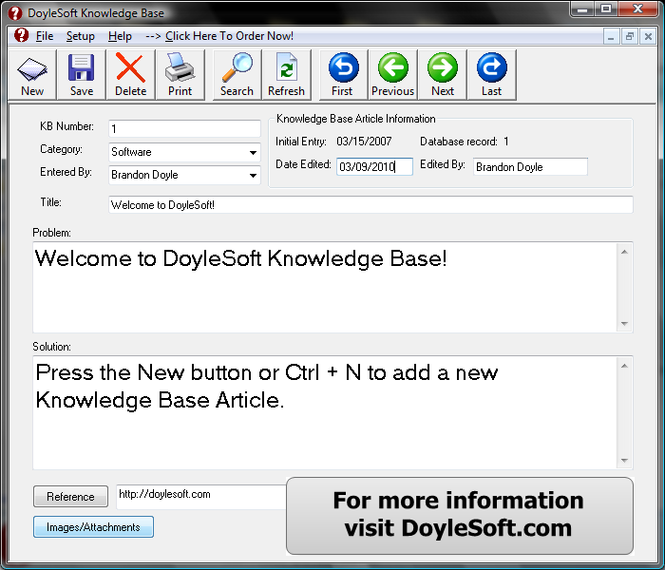665x570 pixels.
Task: Expand the Entered By dropdown
Action: click(253, 175)
